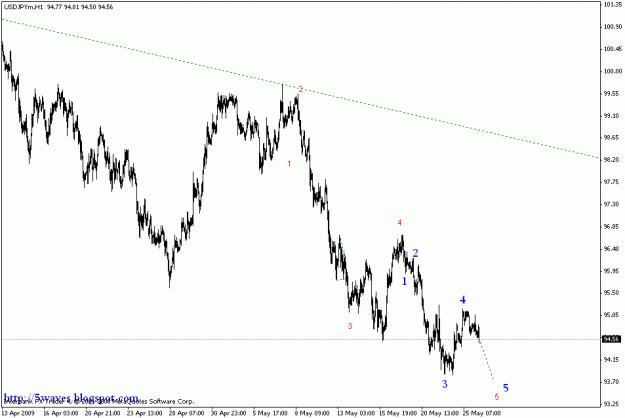Click the 8 May 09:00 time label

point(312,413)
